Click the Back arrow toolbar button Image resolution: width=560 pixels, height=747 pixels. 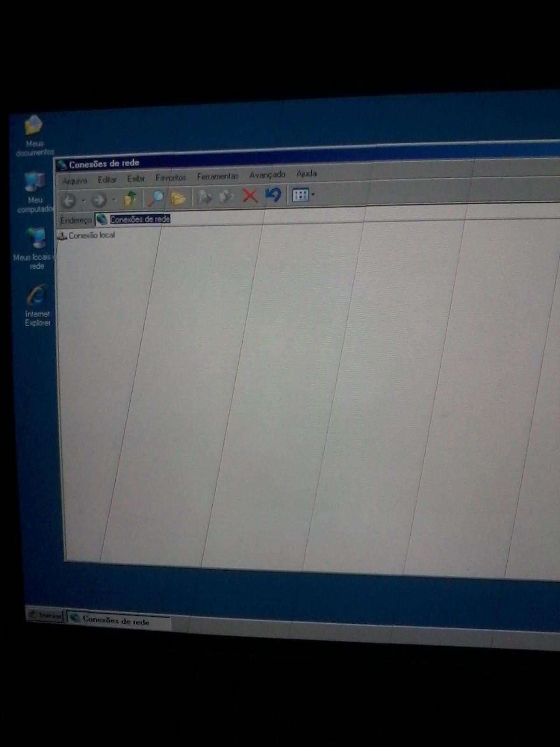pos(69,201)
